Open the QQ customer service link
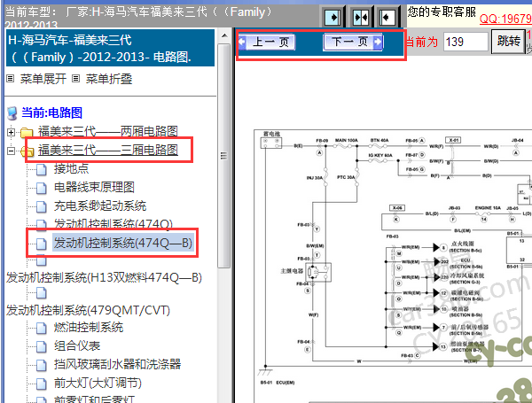This screenshot has width=532, height=403. (505, 19)
